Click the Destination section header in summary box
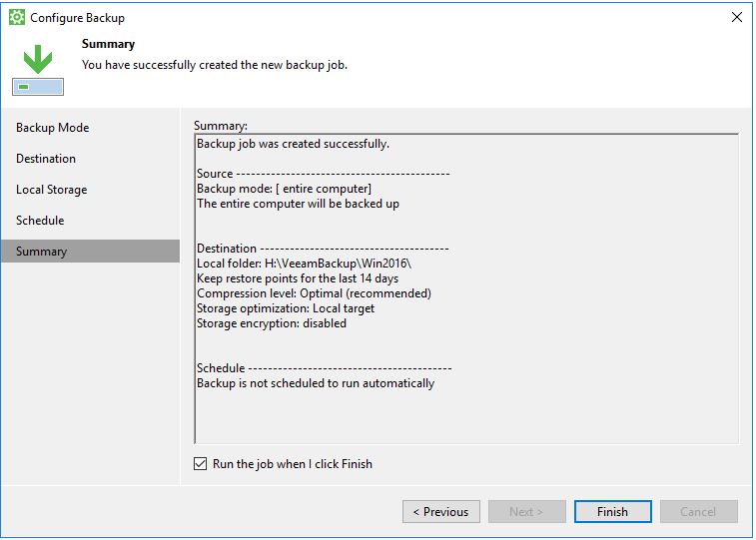Screen dimensions: 756x540 323,249
